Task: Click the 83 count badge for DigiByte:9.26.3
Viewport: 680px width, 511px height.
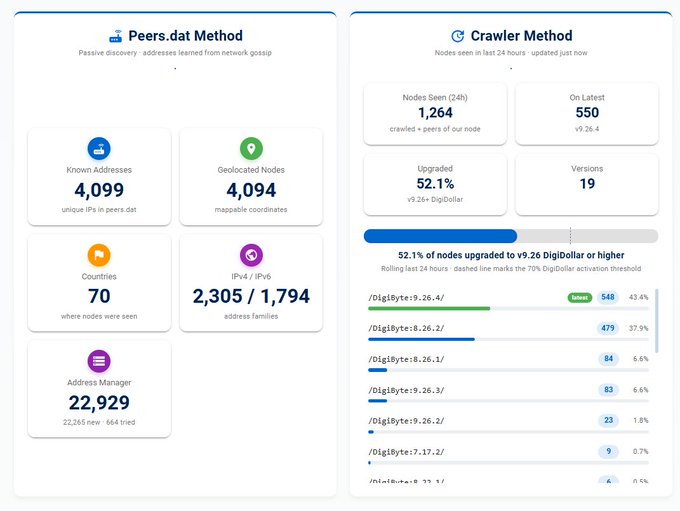Action: [x=608, y=390]
